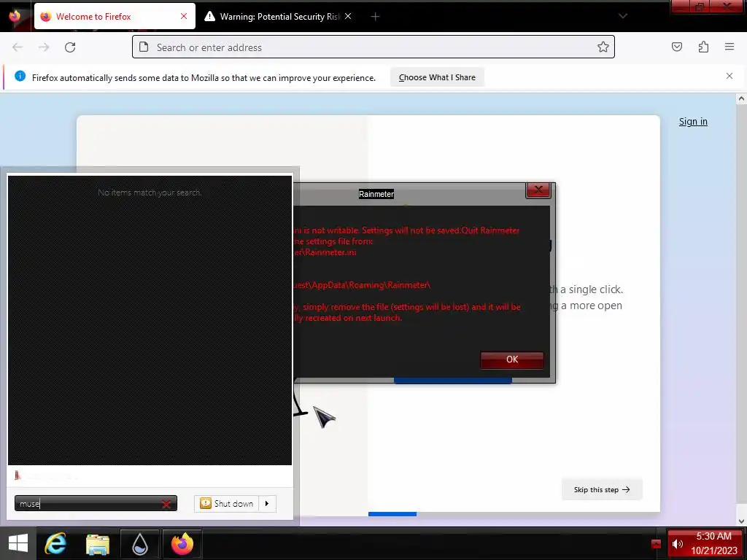Launch Internet Explorer from the taskbar
This screenshot has height=560, width=747.
(x=55, y=544)
